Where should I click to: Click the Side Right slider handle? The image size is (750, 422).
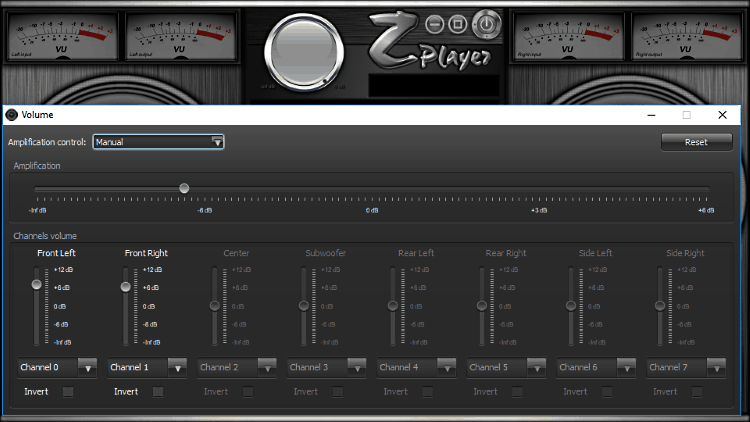coord(660,306)
